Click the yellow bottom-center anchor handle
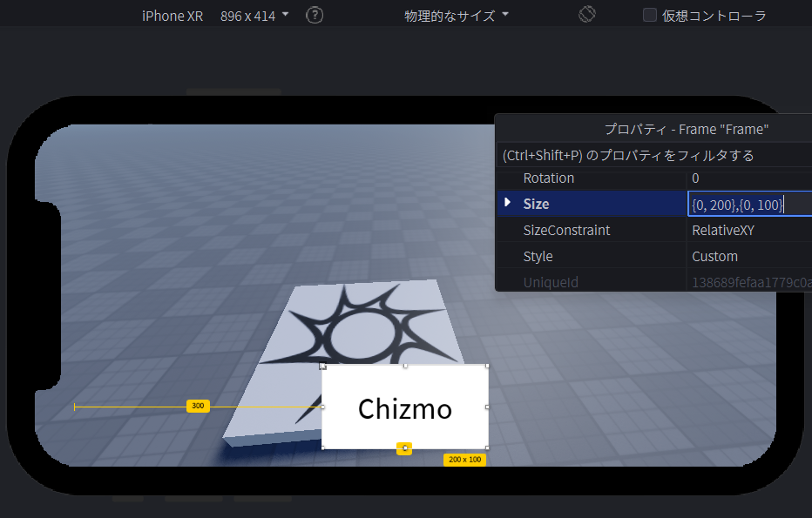Image resolution: width=812 pixels, height=518 pixels. click(404, 448)
